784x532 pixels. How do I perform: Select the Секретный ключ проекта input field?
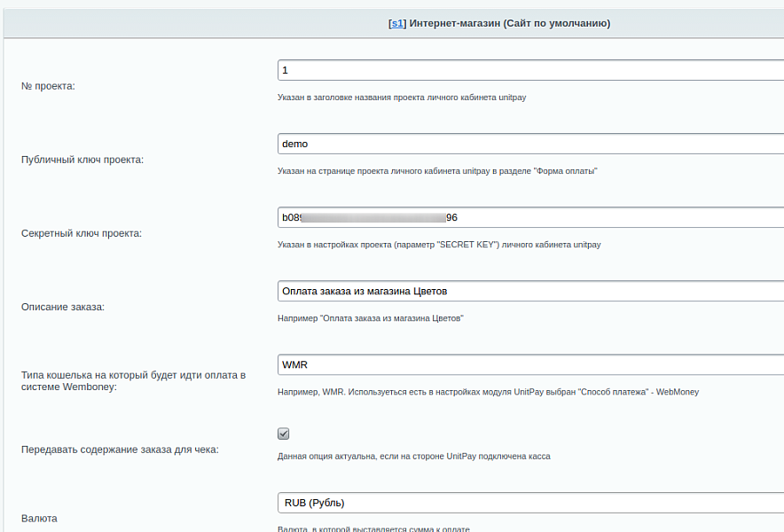point(530,217)
